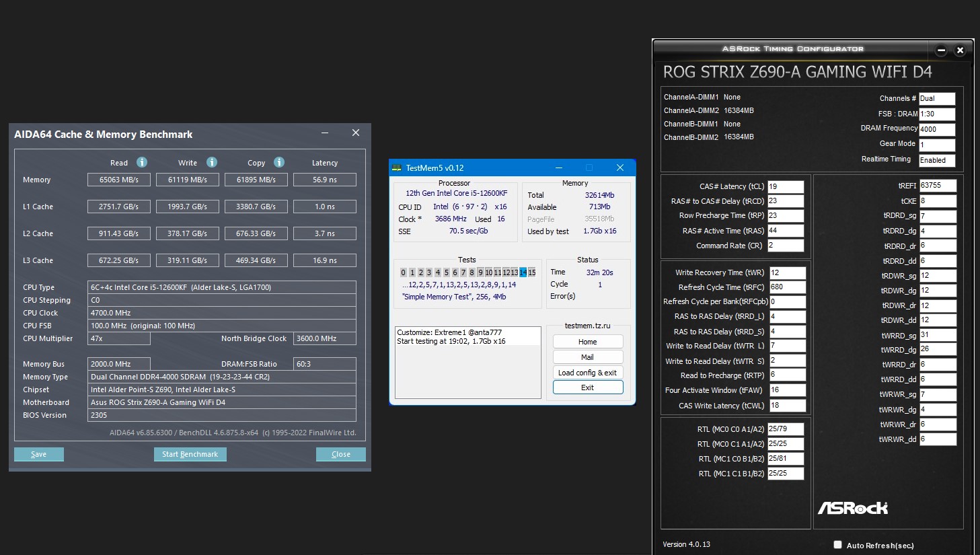
Task: Select the Memory Type row value in AIDA64
Action: click(x=222, y=377)
